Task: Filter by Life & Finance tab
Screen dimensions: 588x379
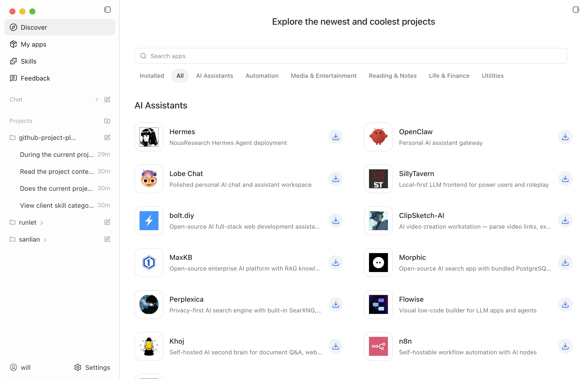Action: 449,76
